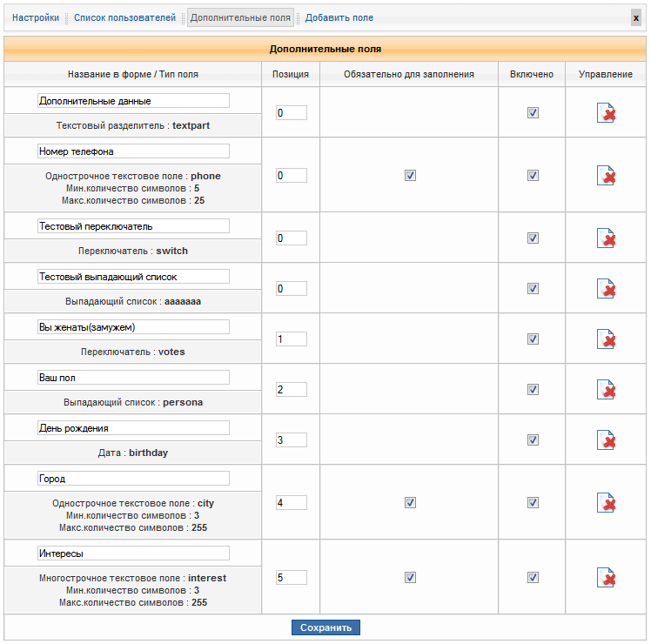Click delete icon for 'Интересы' row
Screen dimensions: 651x644
pyautogui.click(x=606, y=578)
